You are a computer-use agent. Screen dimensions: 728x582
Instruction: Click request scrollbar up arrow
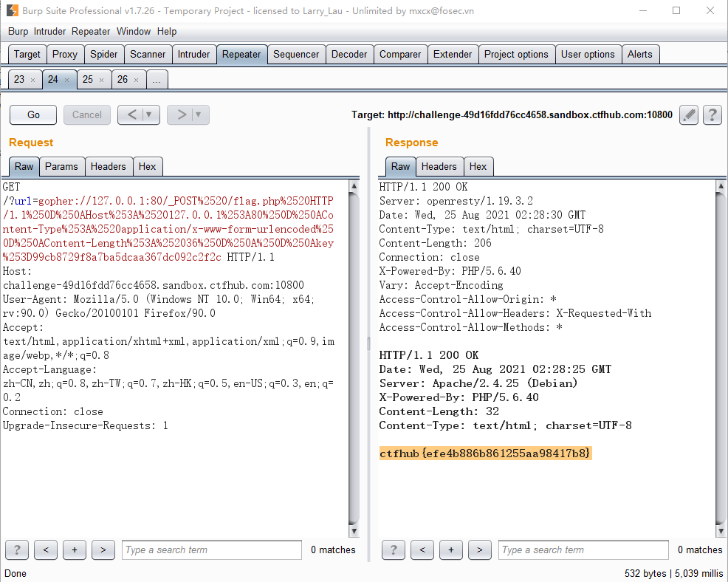coord(354,186)
